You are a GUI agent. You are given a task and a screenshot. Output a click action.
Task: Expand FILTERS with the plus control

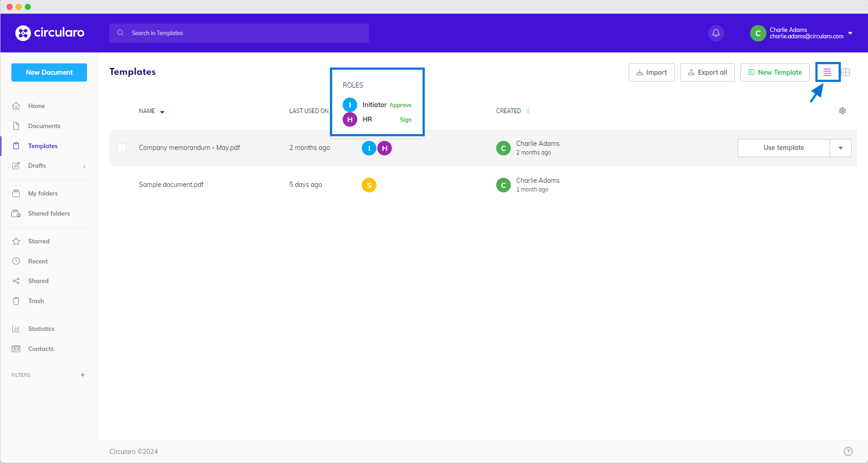pyautogui.click(x=82, y=375)
